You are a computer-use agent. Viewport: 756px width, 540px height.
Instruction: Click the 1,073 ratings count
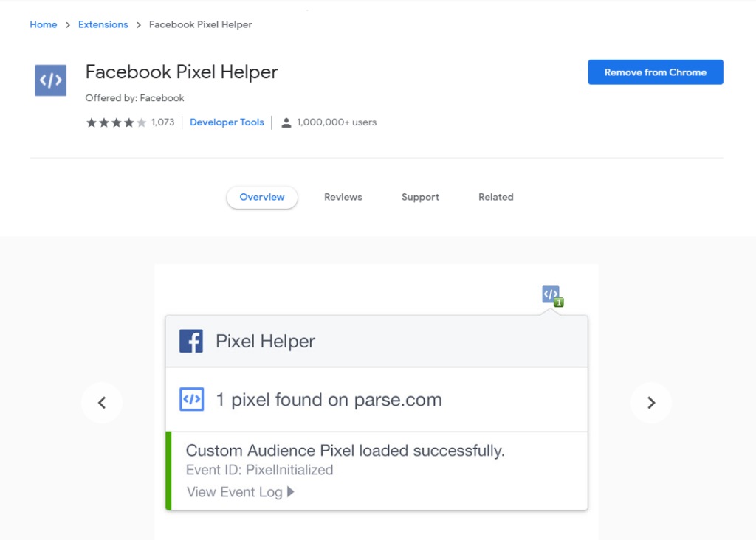click(162, 122)
